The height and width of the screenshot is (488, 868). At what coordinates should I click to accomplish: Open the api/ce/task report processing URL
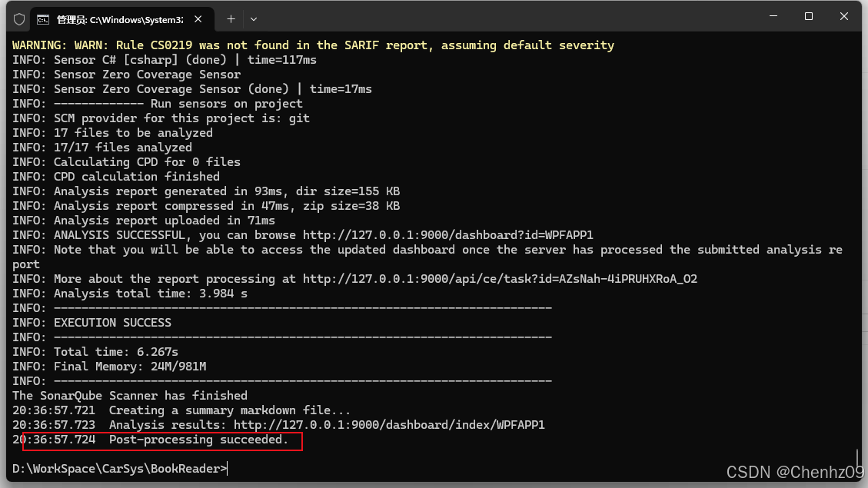point(500,279)
